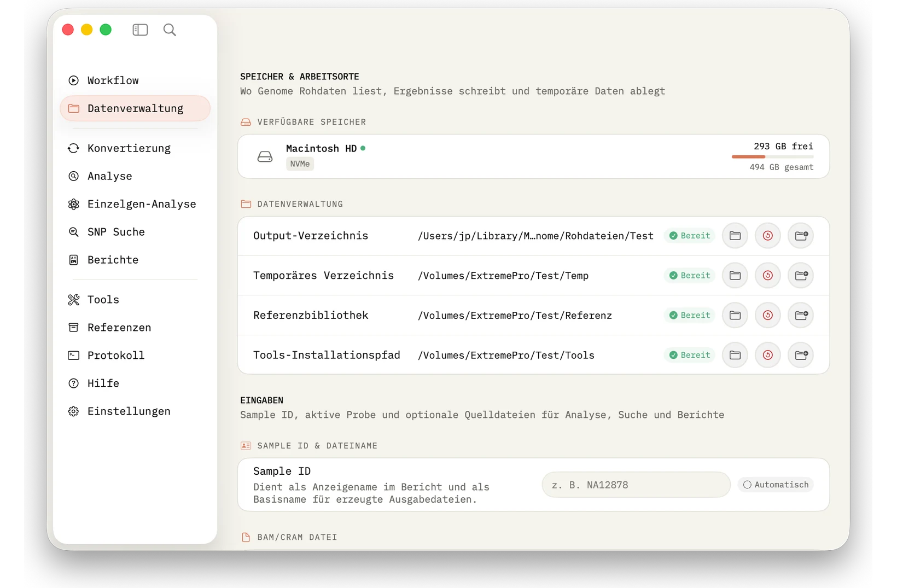The height and width of the screenshot is (588, 897).
Task: Go to Referenzen in sidebar
Action: 135,328
